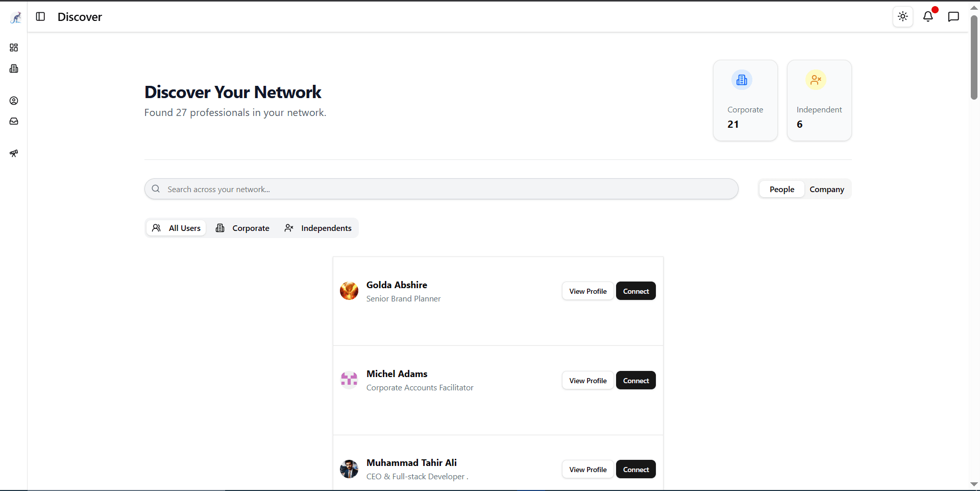The width and height of the screenshot is (980, 491).
Task: Toggle light/dark theme with the sun icon
Action: point(903,16)
